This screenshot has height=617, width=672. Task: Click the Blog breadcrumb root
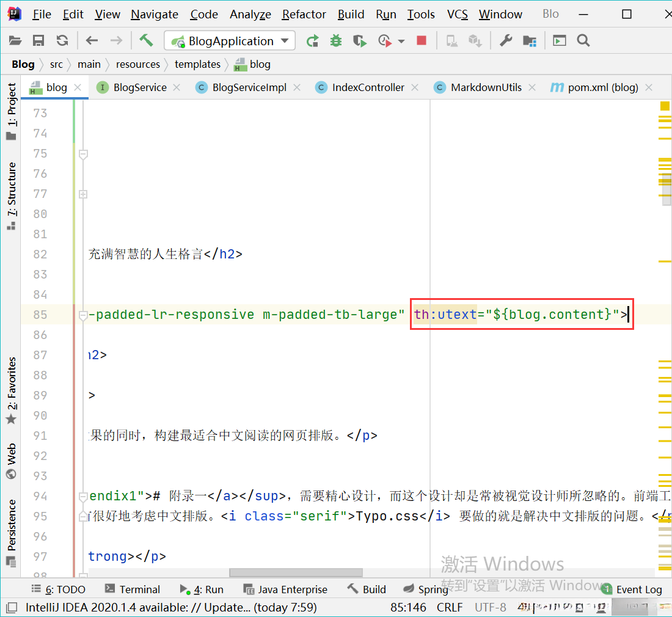pyautogui.click(x=23, y=64)
